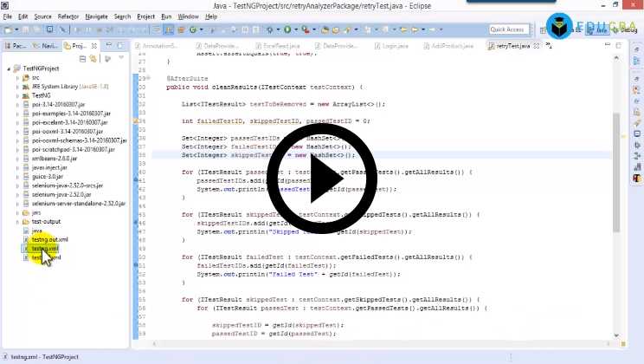Switch to the Java perspective
Image resolution: width=644 pixels, height=364 pixels.
600,29
